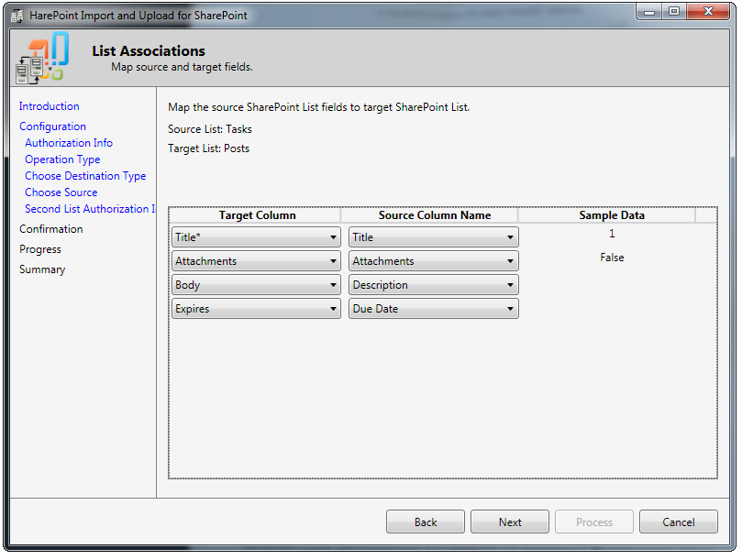Image resolution: width=742 pixels, height=560 pixels.
Task: Open the Authorization Info step
Action: pos(69,143)
